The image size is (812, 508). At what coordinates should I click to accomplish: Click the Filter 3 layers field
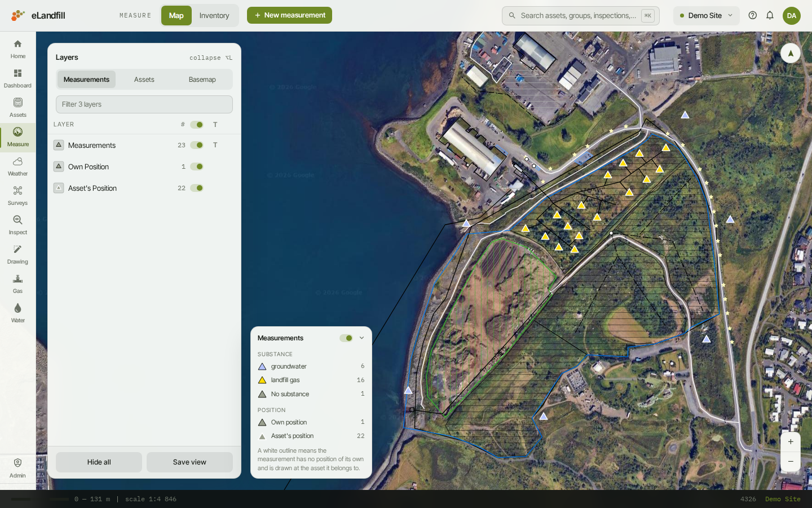(144, 104)
